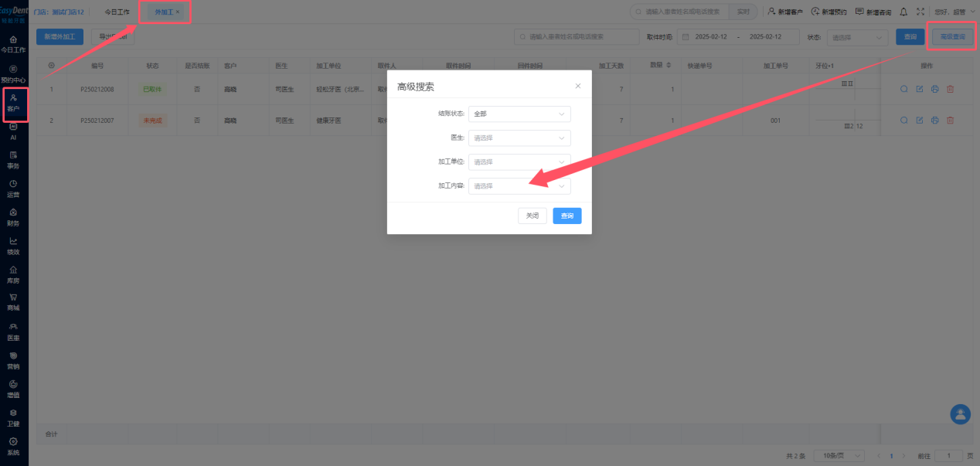Open the 事务 sidebar module
This screenshot has width=980, height=466.
(x=13, y=160)
